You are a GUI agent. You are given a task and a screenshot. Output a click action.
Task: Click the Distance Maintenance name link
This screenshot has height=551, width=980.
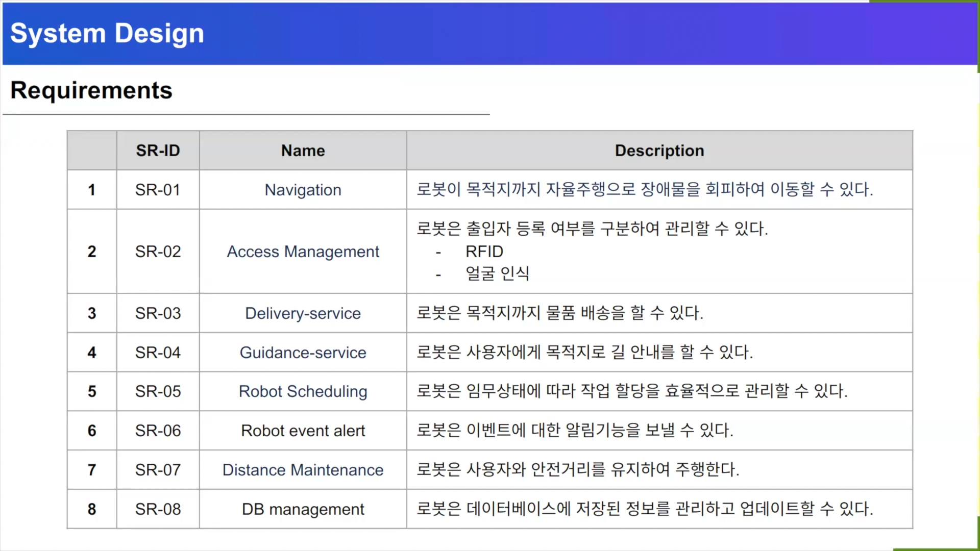point(303,470)
